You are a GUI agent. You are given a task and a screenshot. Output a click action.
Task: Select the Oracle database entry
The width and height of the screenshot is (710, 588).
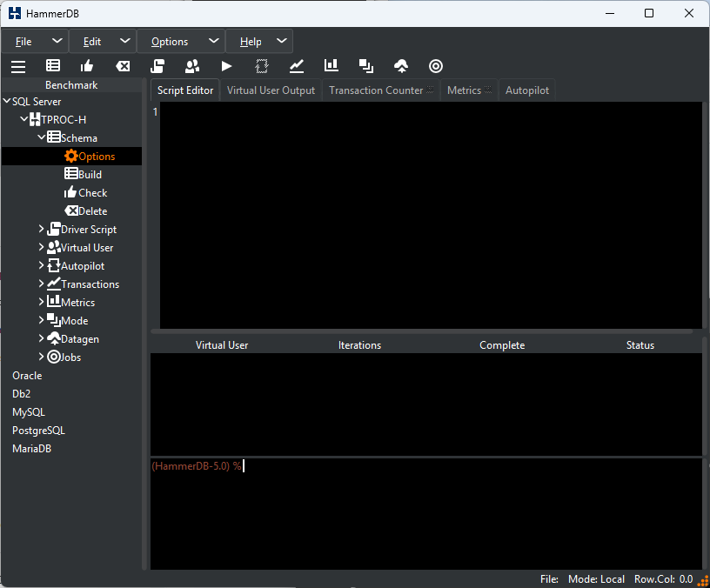click(27, 376)
